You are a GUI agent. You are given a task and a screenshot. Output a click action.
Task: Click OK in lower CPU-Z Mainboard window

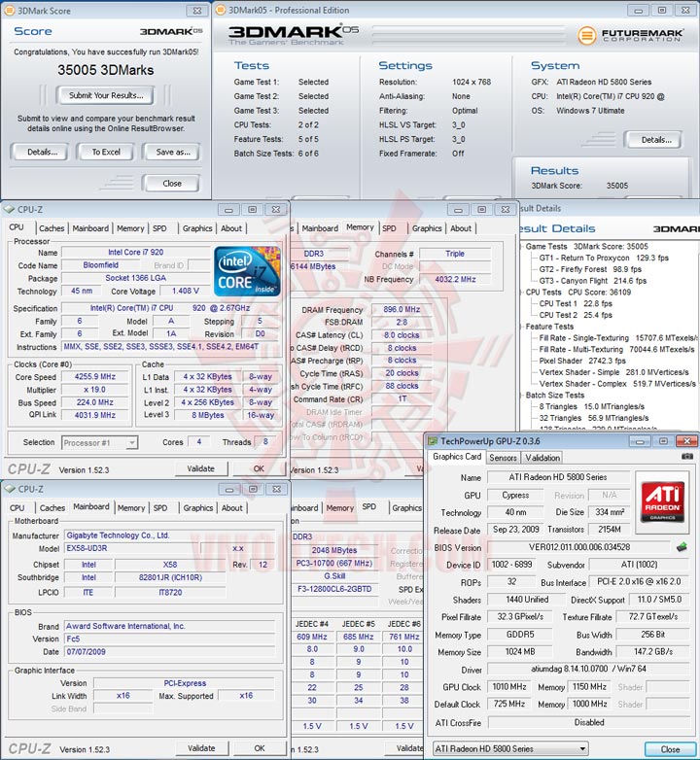(x=260, y=748)
